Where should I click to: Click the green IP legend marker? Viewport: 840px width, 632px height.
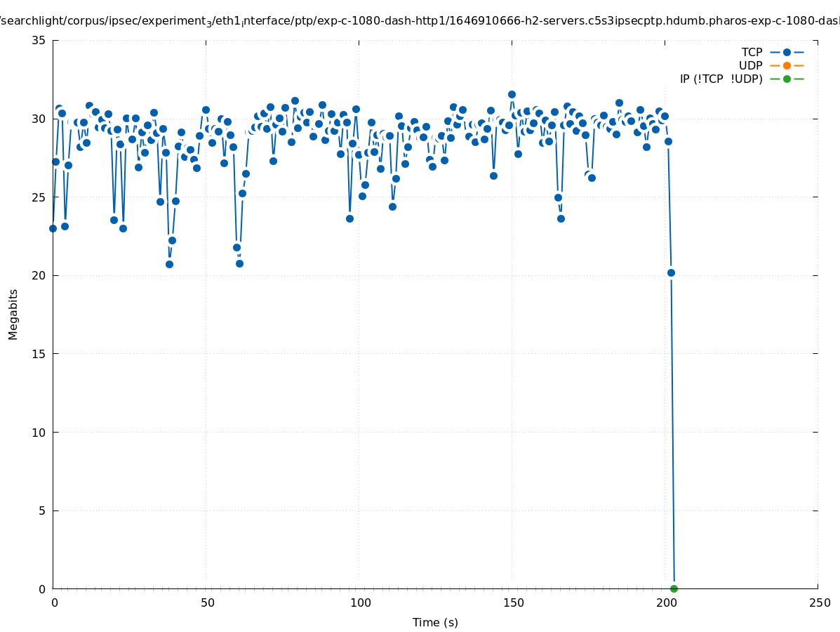(x=787, y=79)
